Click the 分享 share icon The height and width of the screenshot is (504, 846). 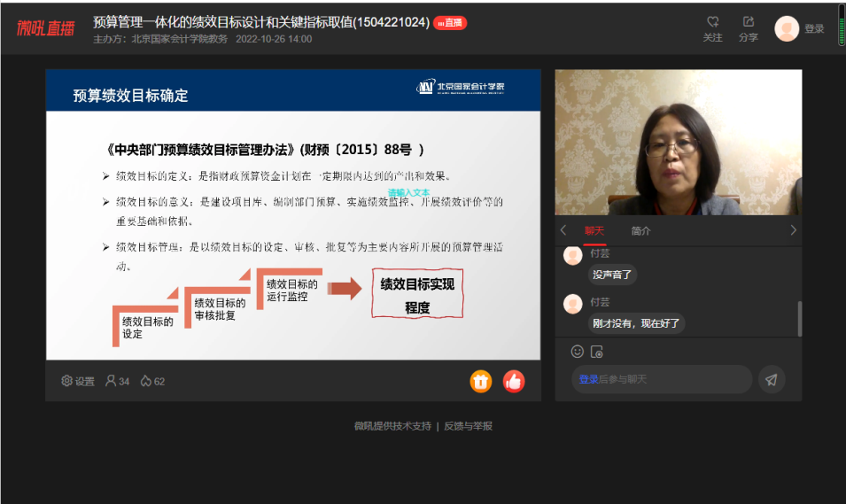coord(749,22)
